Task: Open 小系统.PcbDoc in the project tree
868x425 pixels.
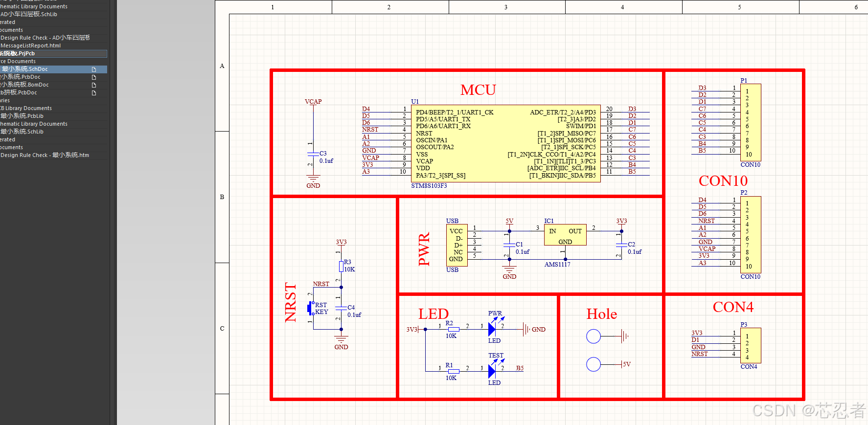Action: 21,77
